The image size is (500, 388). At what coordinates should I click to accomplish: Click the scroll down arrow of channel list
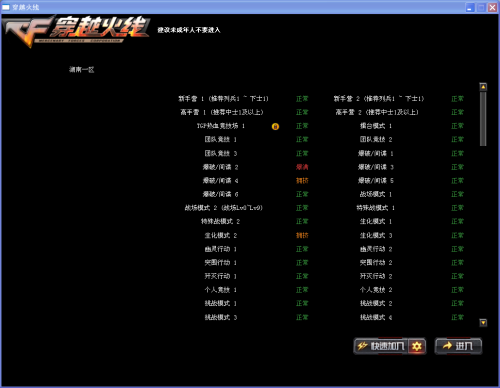483,323
